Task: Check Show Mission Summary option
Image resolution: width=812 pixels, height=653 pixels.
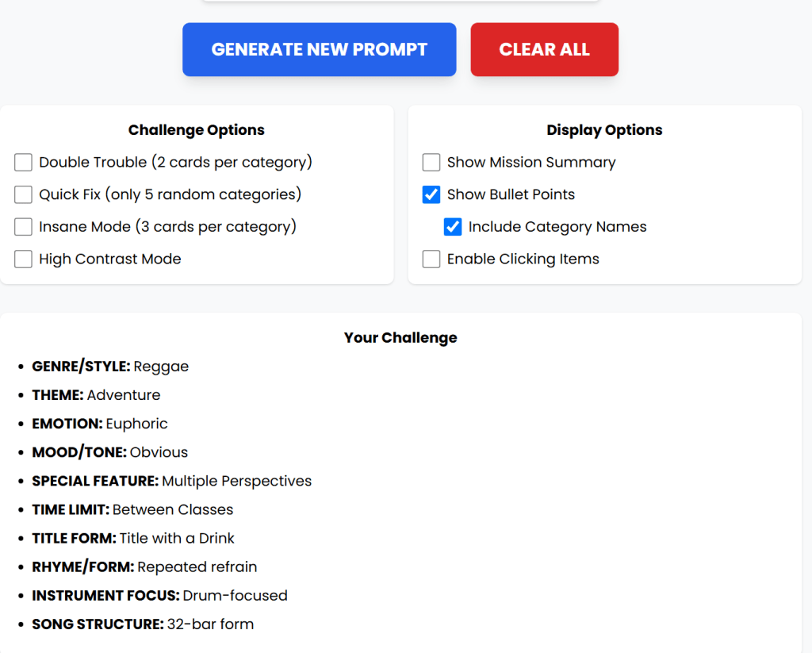Action: coord(431,163)
